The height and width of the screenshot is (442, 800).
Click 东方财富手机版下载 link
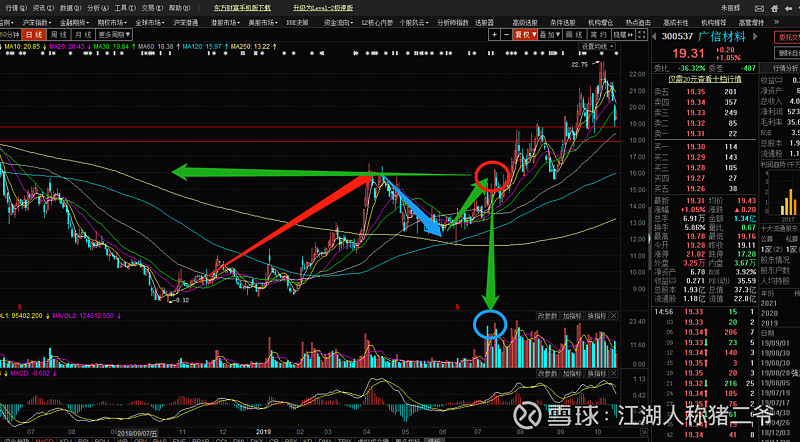tap(242, 8)
